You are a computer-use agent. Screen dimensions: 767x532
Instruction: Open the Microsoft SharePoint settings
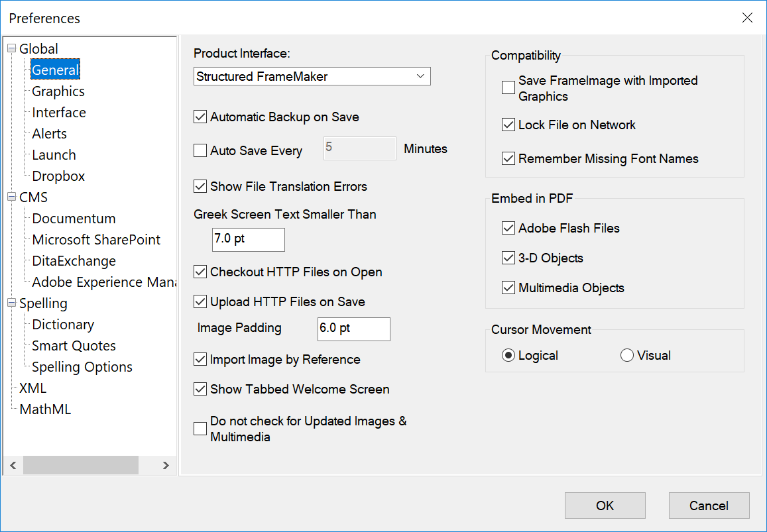[x=95, y=239]
